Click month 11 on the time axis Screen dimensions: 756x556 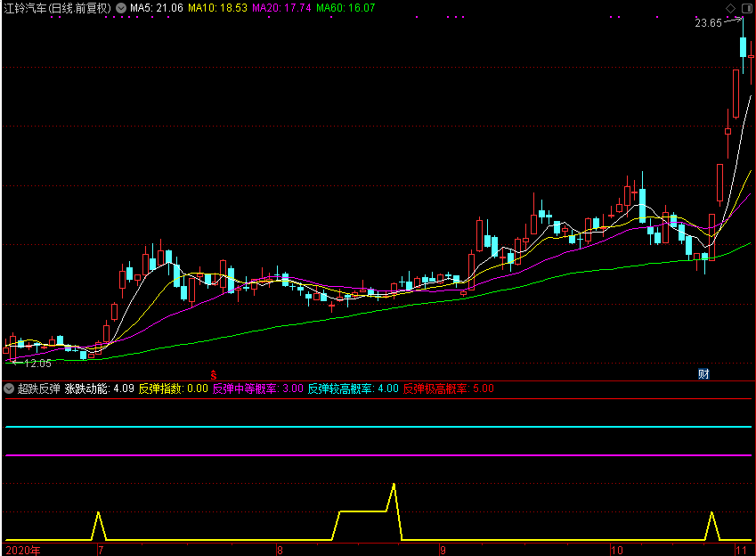click(x=741, y=551)
